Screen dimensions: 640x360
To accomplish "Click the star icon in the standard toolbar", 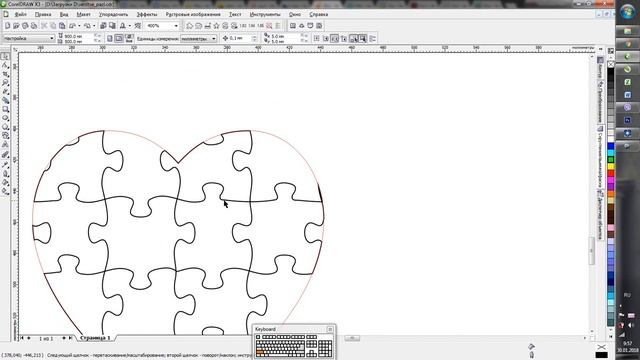I will tap(216, 26).
